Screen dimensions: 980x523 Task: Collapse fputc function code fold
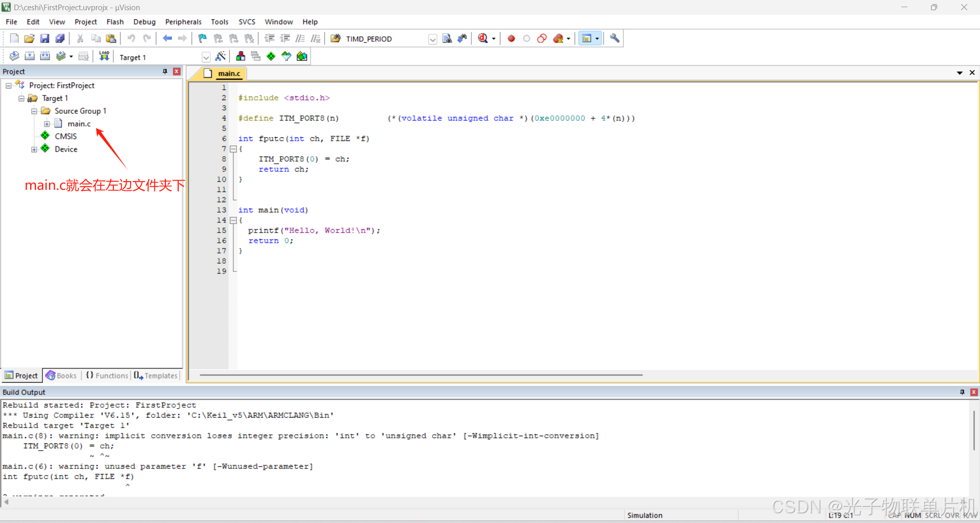(233, 149)
